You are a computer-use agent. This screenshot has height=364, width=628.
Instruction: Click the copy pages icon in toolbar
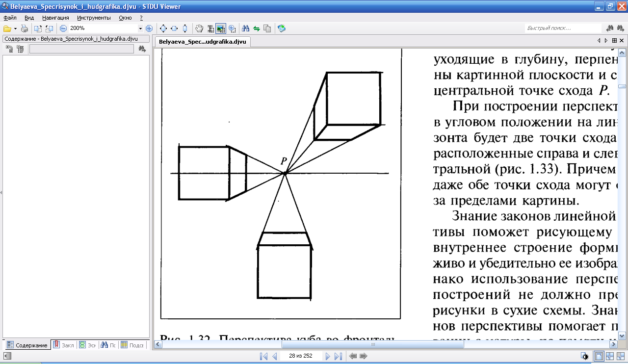(267, 28)
